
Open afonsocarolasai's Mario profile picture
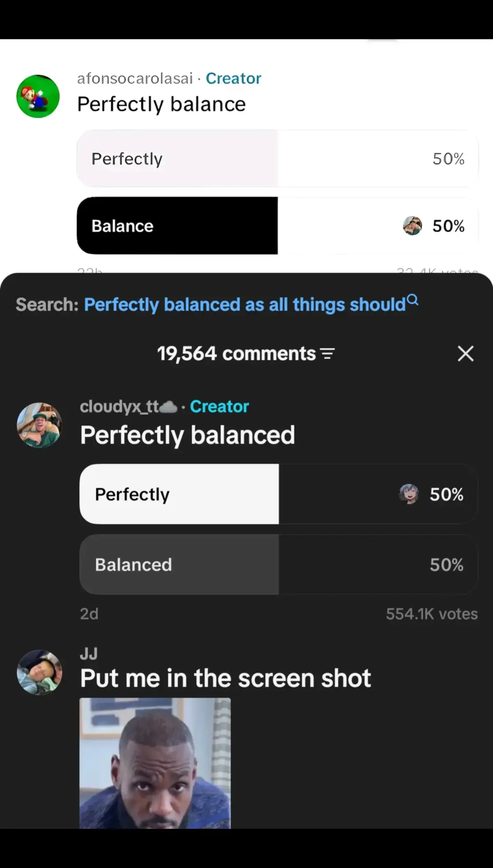38,96
